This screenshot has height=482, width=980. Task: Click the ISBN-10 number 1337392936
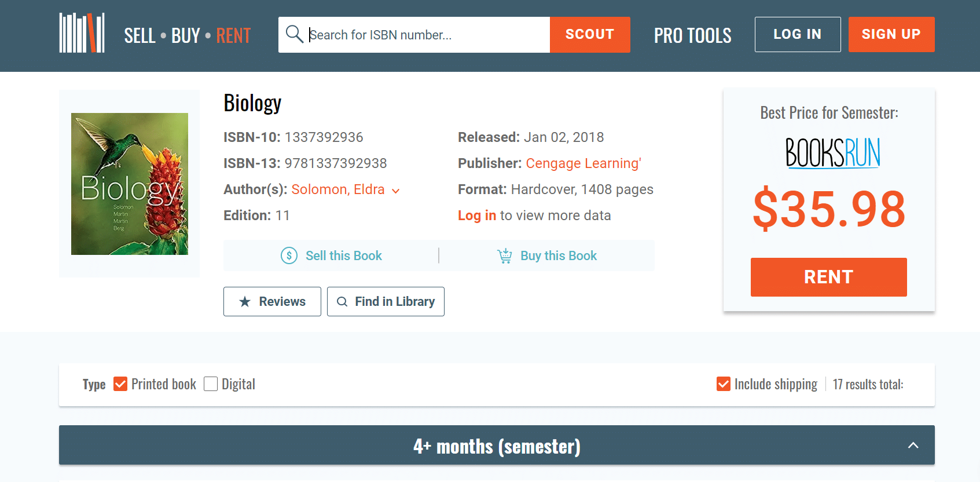[x=324, y=137]
